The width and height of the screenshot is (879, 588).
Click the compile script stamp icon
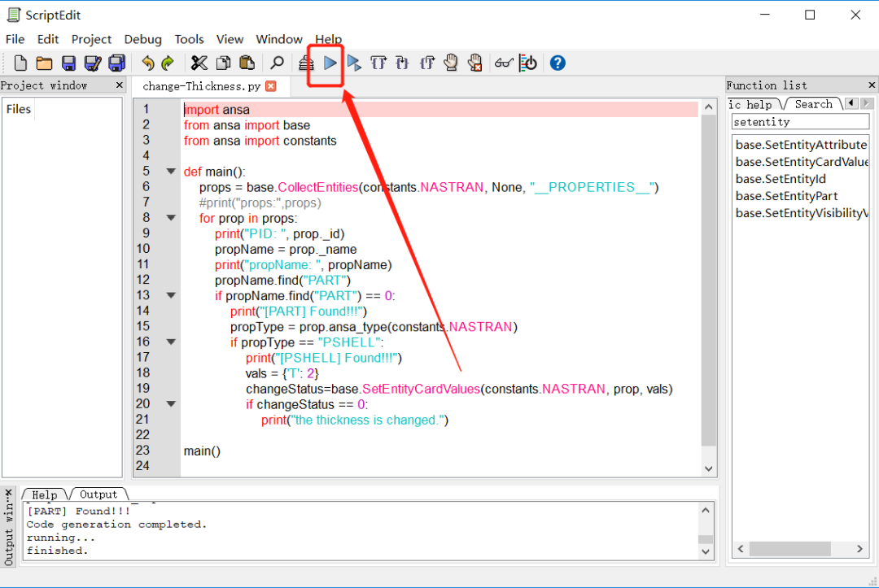coord(305,63)
